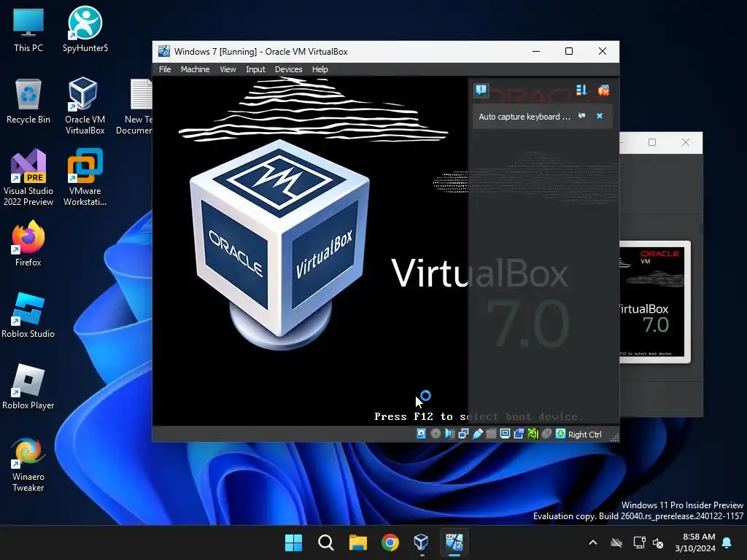This screenshot has width=747, height=560.
Task: Click the delete all notifications icon
Action: [x=603, y=90]
